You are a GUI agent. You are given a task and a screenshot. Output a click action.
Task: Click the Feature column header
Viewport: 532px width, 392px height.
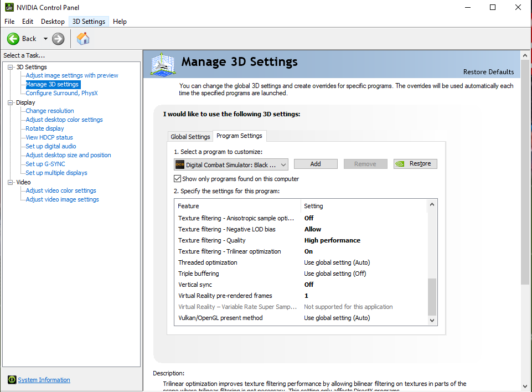coord(237,206)
